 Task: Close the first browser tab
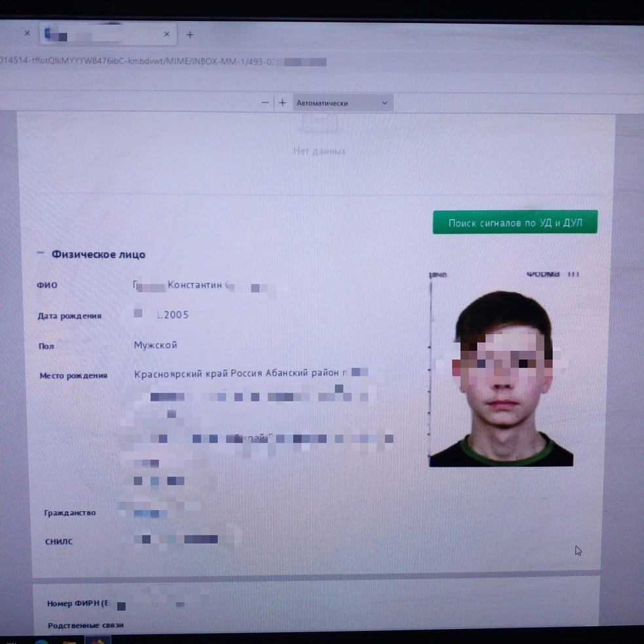(27, 33)
